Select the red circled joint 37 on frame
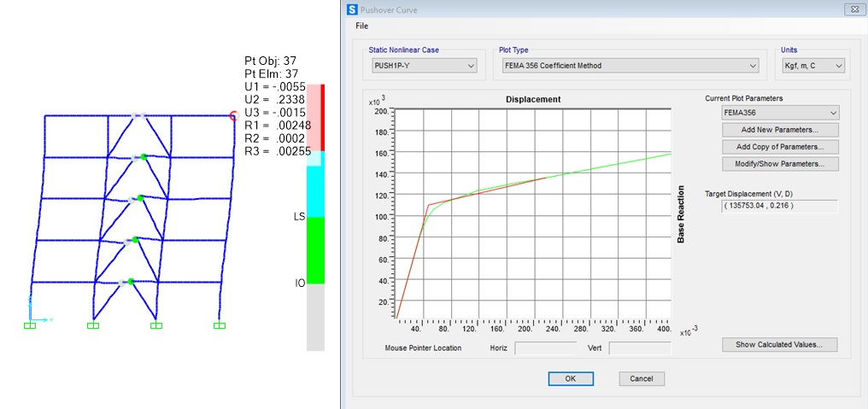This screenshot has height=409, width=868. pos(233,116)
